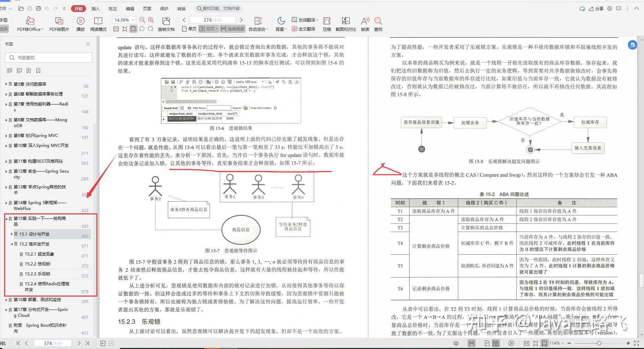Switch to the 编辑 tab
Viewport: 644px width, 349px height.
click(130, 9)
